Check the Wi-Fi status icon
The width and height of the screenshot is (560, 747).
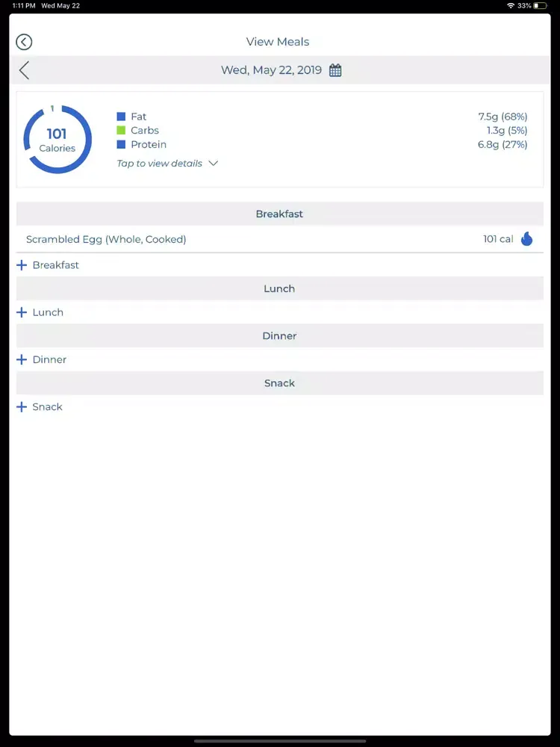511,6
